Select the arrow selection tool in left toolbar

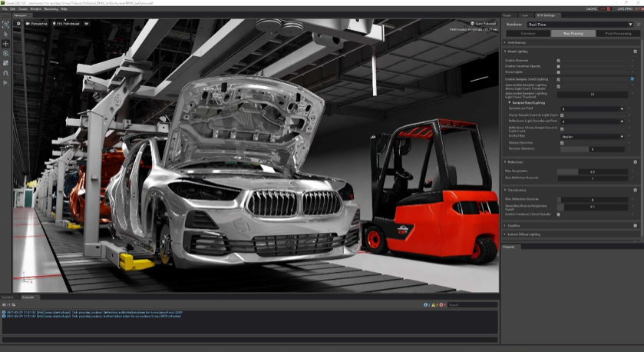[x=5, y=34]
